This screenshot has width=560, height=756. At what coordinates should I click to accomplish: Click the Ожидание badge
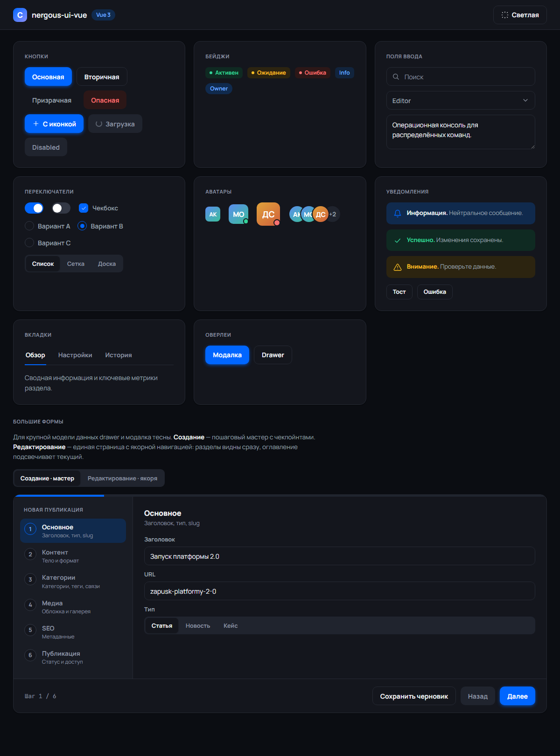(x=269, y=73)
